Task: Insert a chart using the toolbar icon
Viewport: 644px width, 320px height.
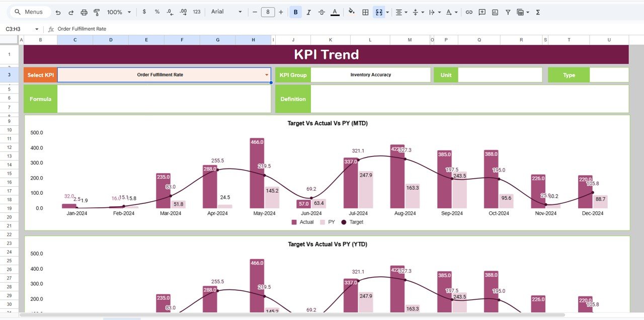Action: (495, 12)
